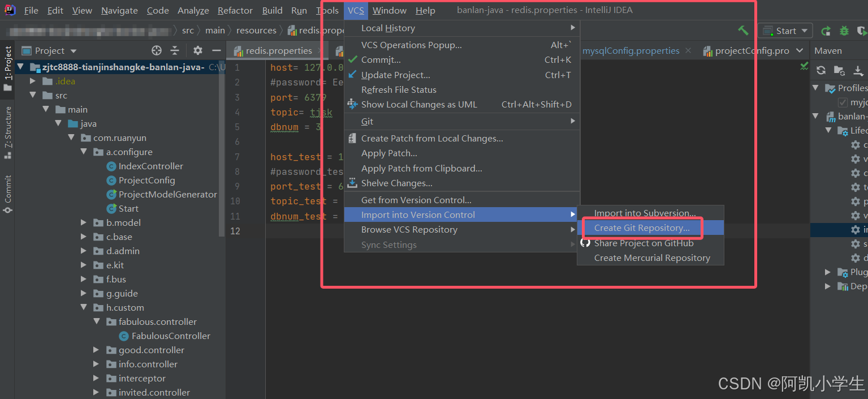Open the Refactor menu
The height and width of the screenshot is (399, 868).
(235, 10)
